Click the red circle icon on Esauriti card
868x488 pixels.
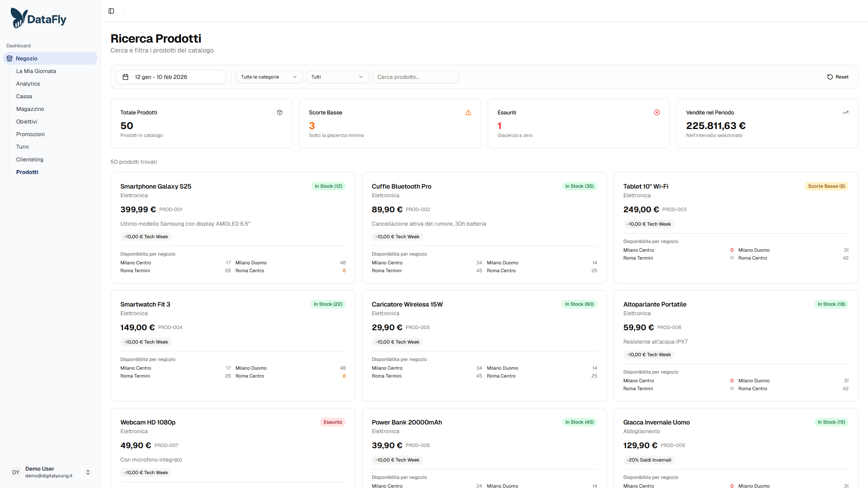click(x=657, y=112)
